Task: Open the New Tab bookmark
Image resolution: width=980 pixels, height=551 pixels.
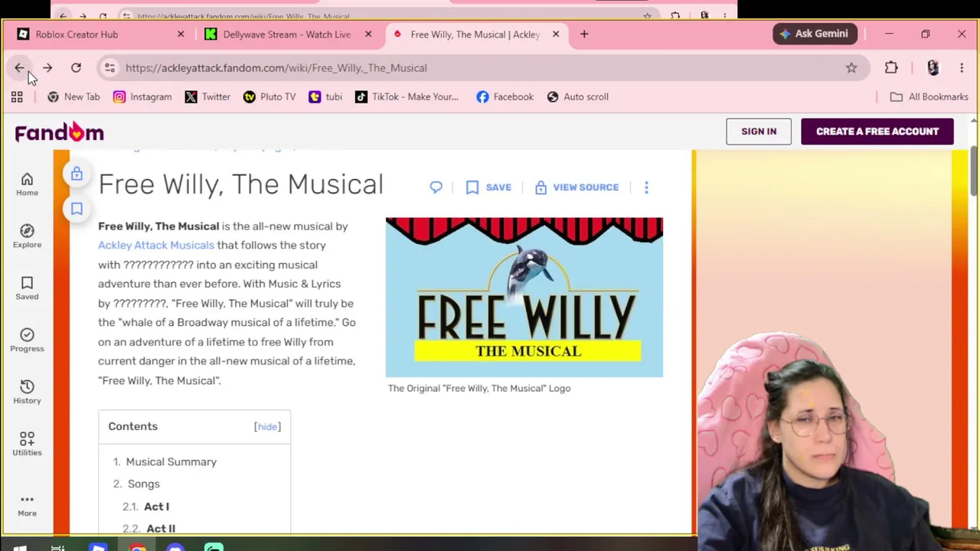Action: tap(73, 96)
